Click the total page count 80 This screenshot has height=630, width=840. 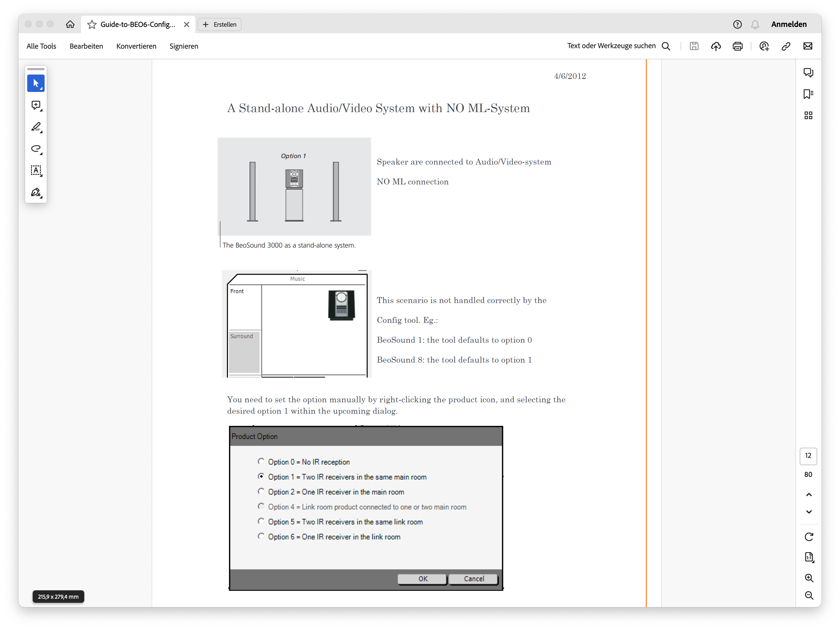808,474
